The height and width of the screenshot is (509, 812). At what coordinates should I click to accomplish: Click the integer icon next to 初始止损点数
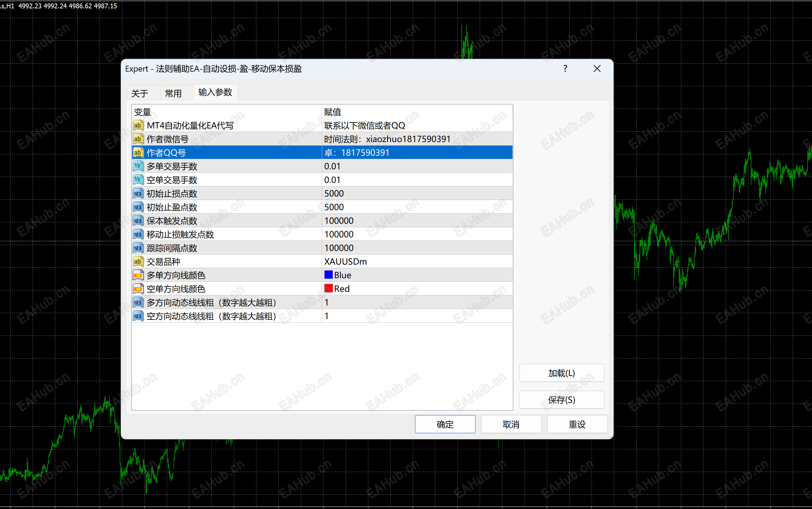[x=138, y=193]
